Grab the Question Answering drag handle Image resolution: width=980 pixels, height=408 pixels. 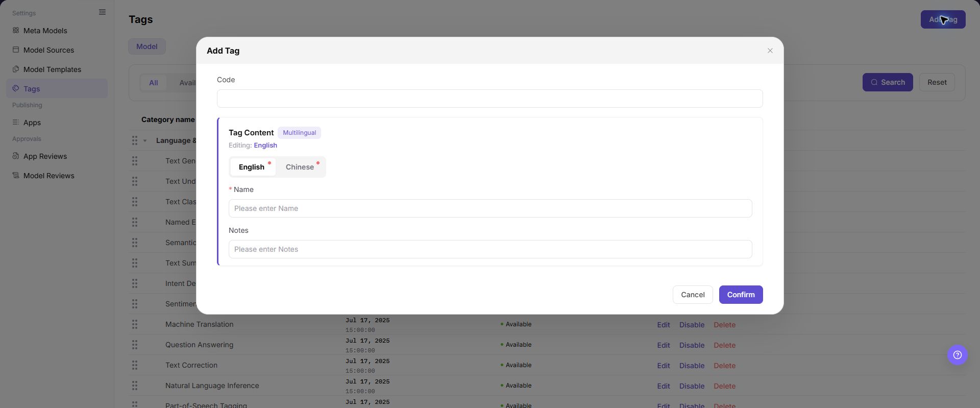(135, 345)
